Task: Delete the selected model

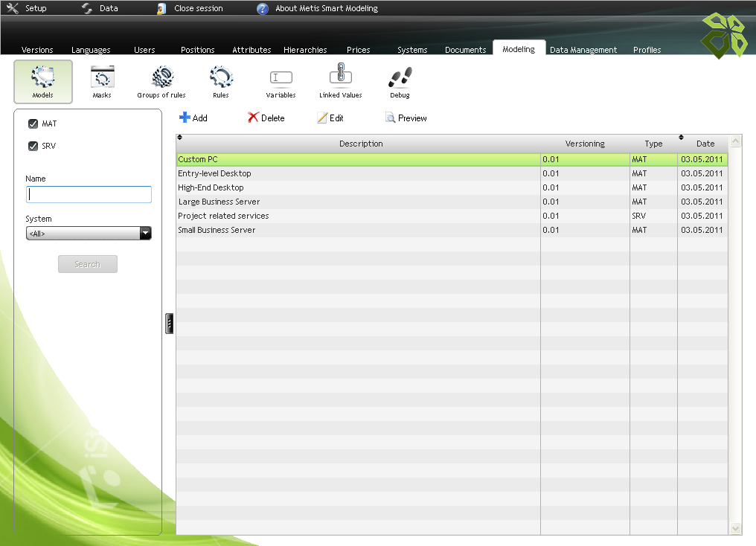Action: coord(266,118)
